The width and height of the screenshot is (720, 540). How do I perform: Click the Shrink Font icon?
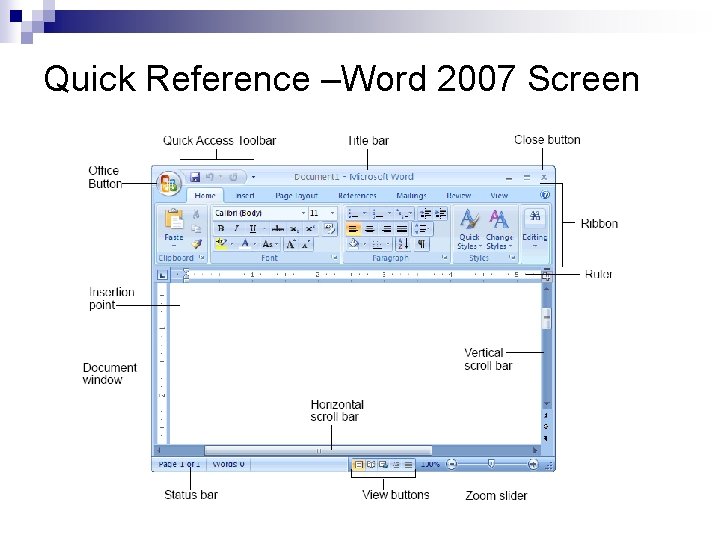tap(306, 244)
